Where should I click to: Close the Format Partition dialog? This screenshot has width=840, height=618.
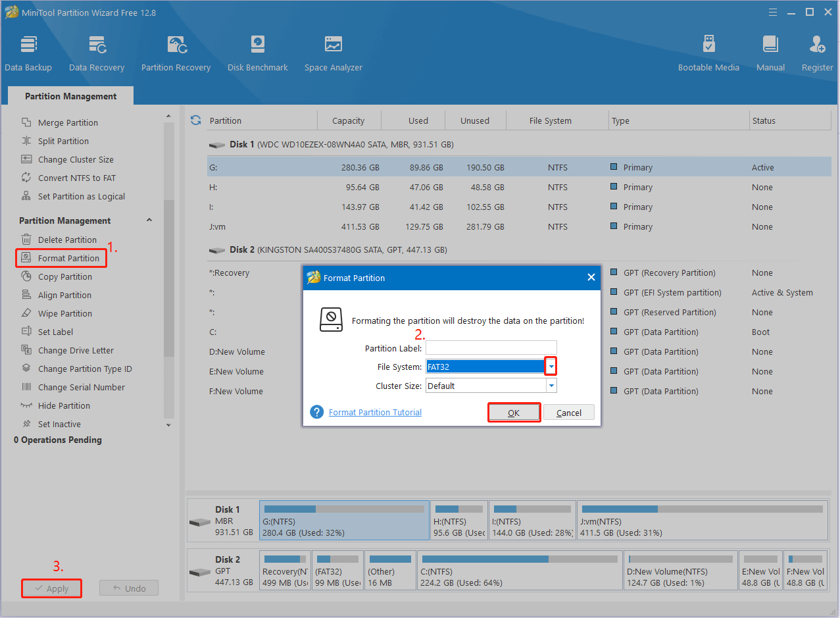591,278
